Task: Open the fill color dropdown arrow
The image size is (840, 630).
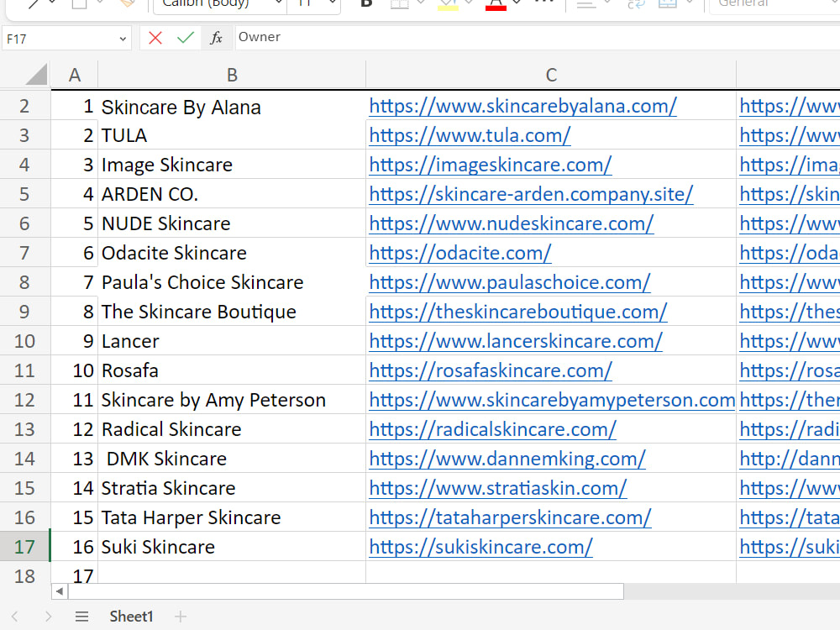Action: click(469, 3)
